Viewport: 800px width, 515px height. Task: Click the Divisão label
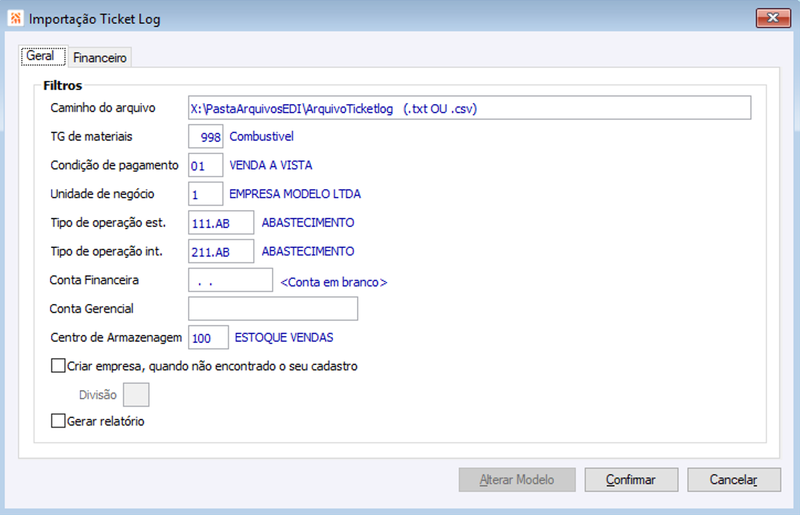(97, 395)
